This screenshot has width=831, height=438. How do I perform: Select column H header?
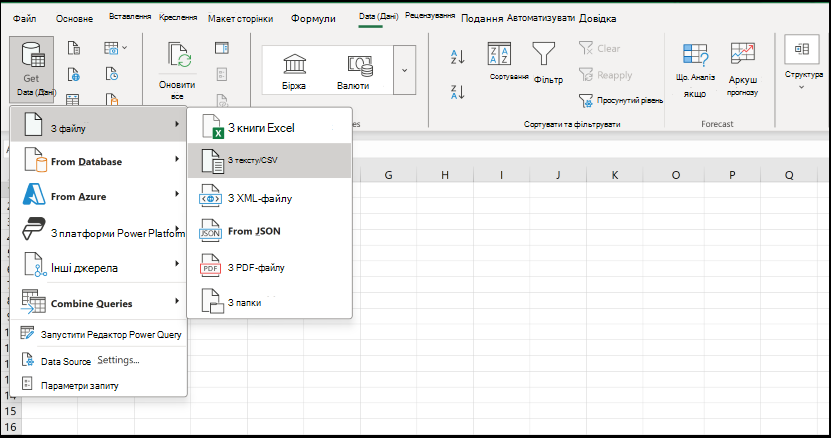click(445, 175)
